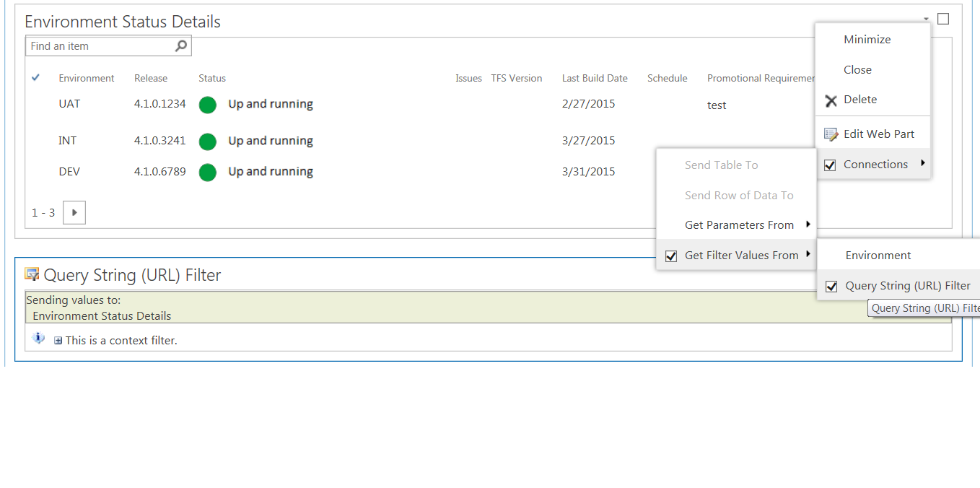
Task: Click inside the Find an item field
Action: pos(94,45)
